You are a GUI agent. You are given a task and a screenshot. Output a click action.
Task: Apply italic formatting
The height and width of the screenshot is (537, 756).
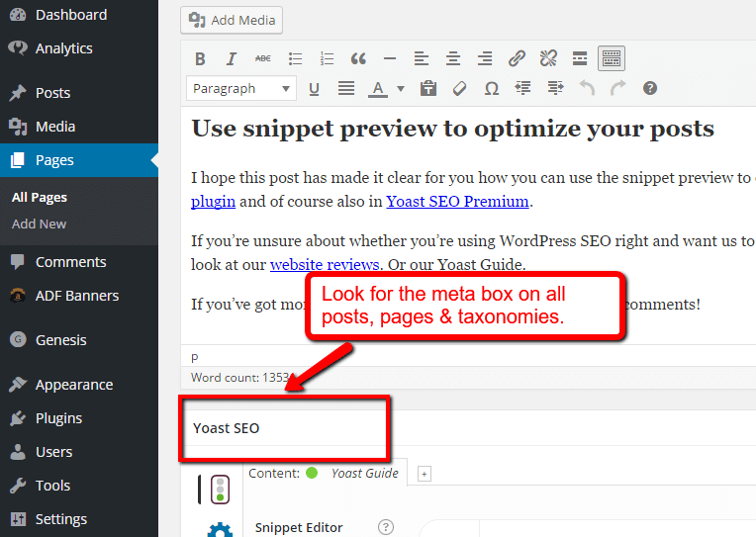tap(232, 58)
